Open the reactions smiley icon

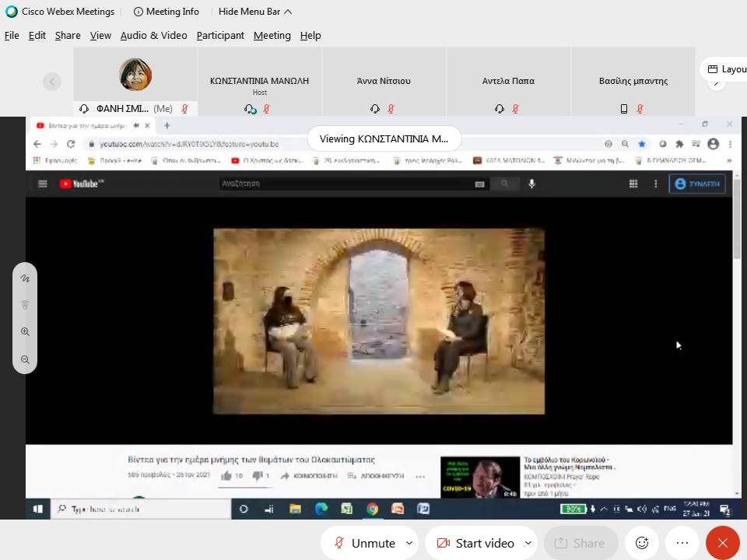coord(642,543)
